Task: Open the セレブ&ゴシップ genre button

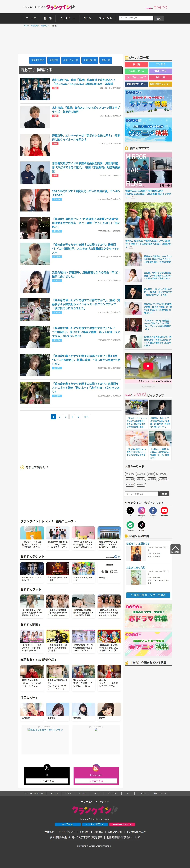Action: [x=136, y=78]
